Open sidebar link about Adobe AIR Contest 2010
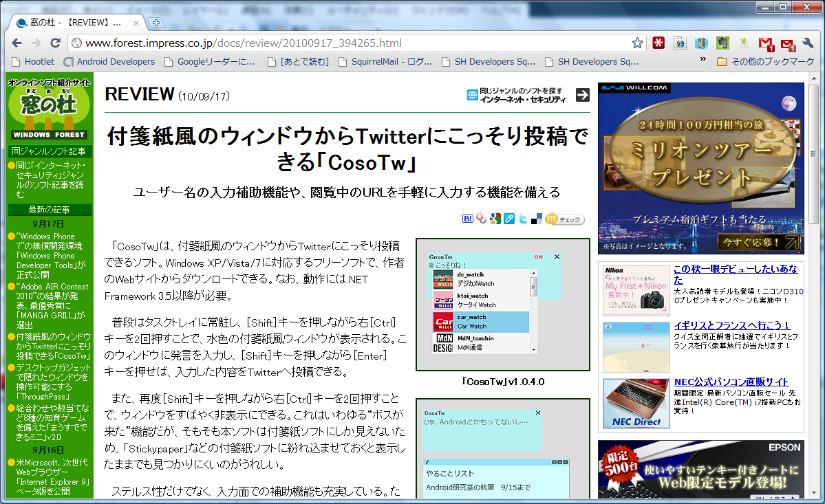 (51, 306)
